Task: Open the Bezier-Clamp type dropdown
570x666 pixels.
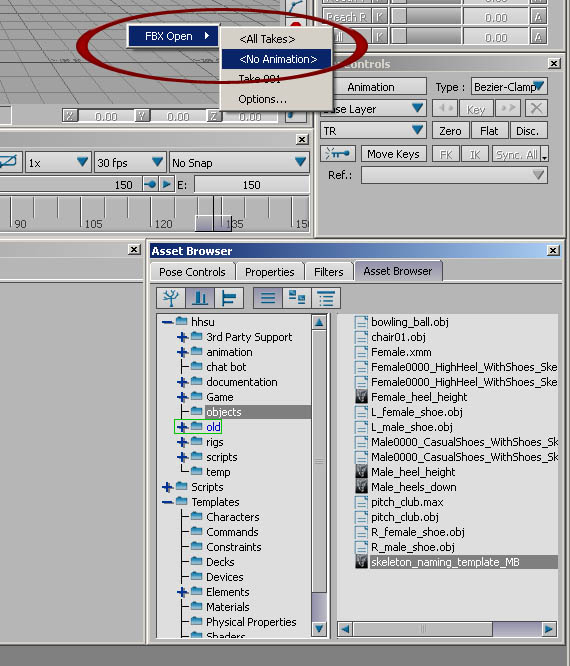Action: (x=509, y=87)
